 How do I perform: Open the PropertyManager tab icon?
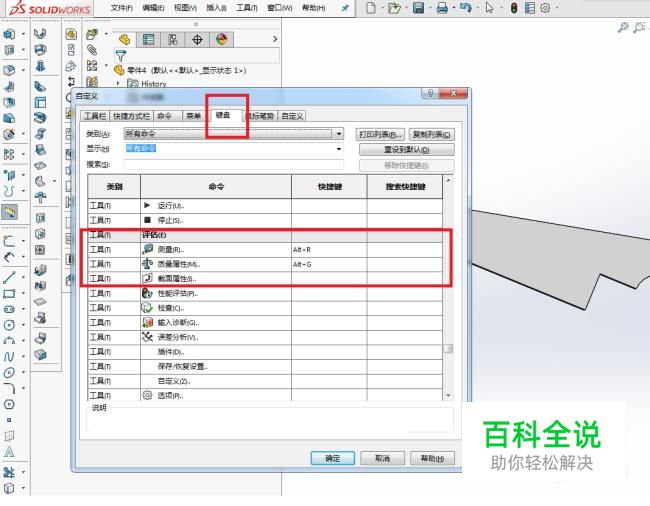point(148,39)
